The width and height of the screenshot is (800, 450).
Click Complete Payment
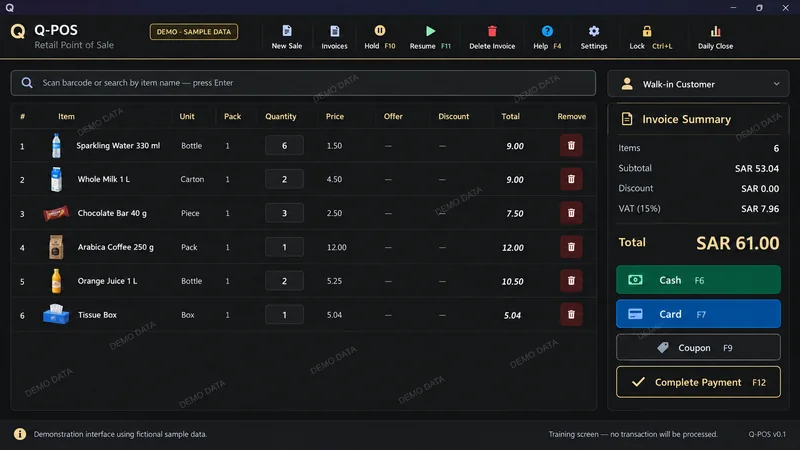(x=698, y=382)
